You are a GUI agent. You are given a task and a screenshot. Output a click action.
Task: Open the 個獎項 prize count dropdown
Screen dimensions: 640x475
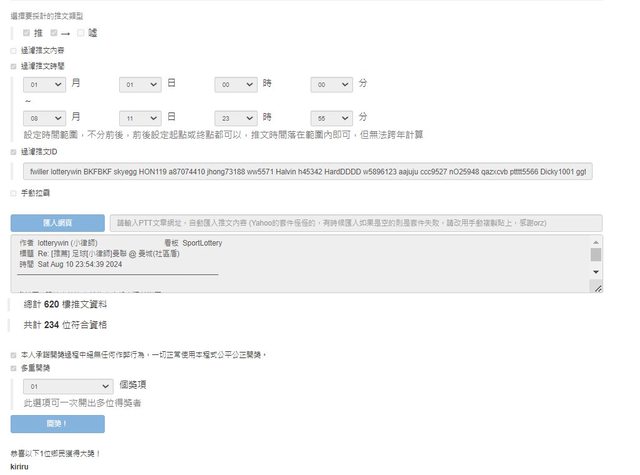point(68,384)
